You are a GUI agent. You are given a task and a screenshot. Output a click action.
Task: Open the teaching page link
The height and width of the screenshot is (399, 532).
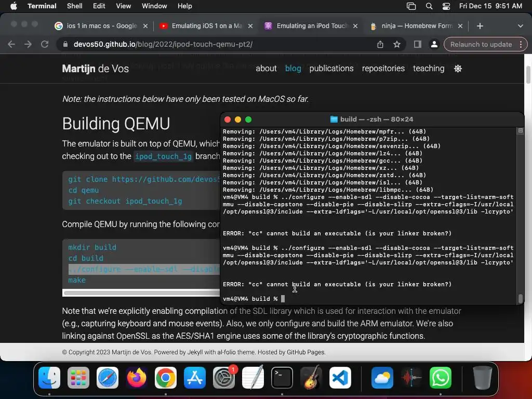pyautogui.click(x=429, y=69)
